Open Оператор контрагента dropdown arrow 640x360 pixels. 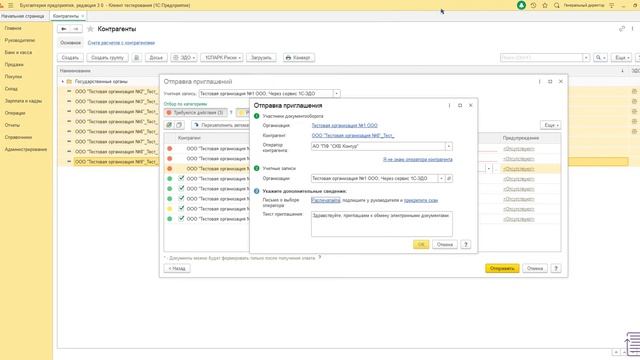449,146
